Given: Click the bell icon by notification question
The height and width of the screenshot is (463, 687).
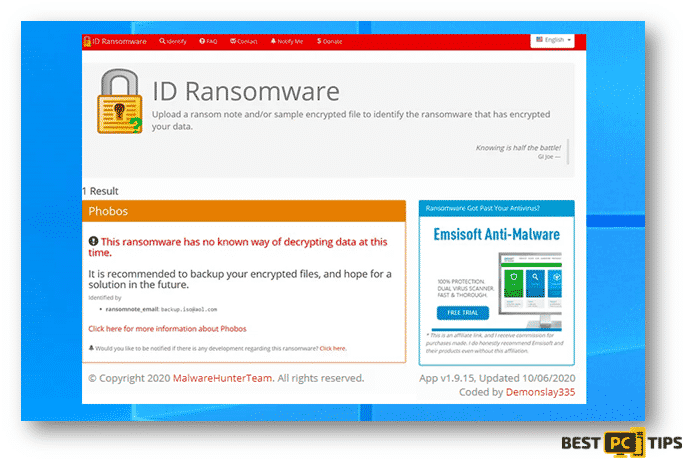Looking at the screenshot, I should point(91,348).
